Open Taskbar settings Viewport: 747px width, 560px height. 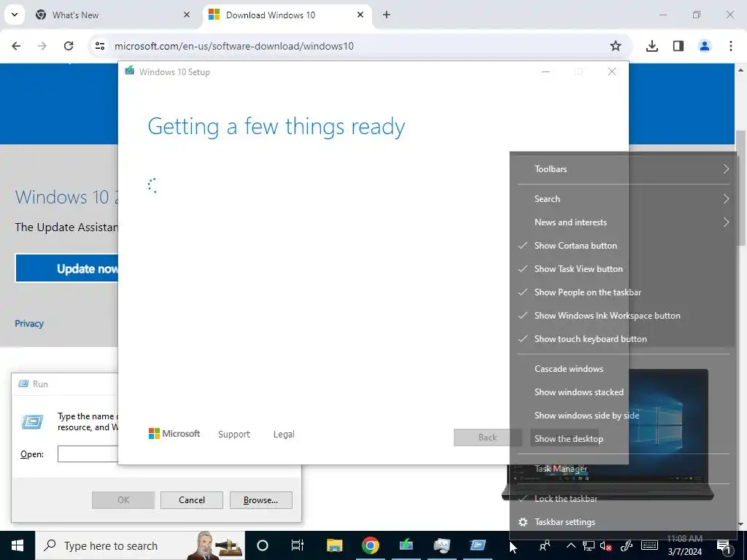pyautogui.click(x=623, y=522)
